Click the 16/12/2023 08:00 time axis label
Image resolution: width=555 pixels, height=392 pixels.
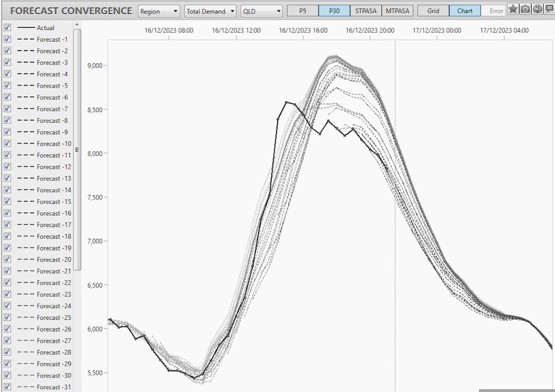(169, 31)
